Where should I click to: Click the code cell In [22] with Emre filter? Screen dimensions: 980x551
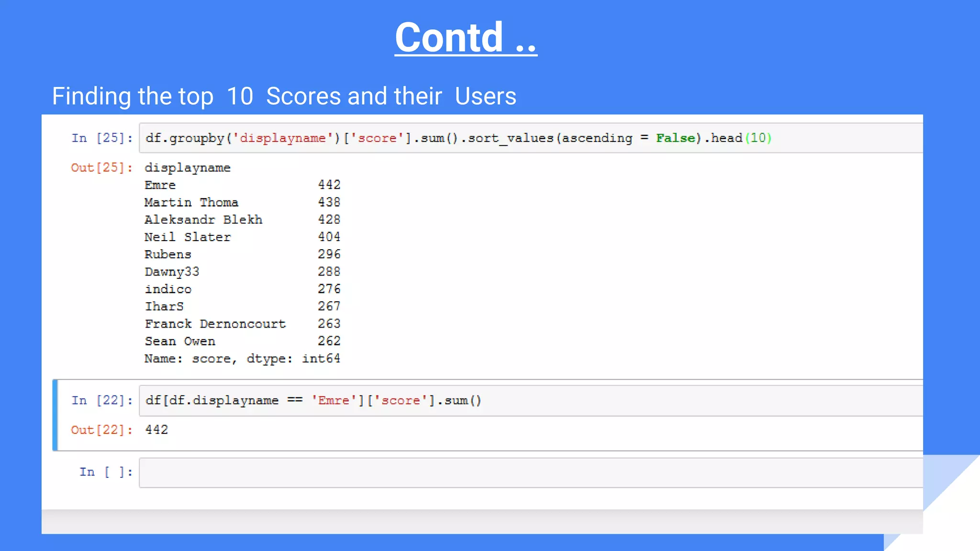tap(531, 401)
